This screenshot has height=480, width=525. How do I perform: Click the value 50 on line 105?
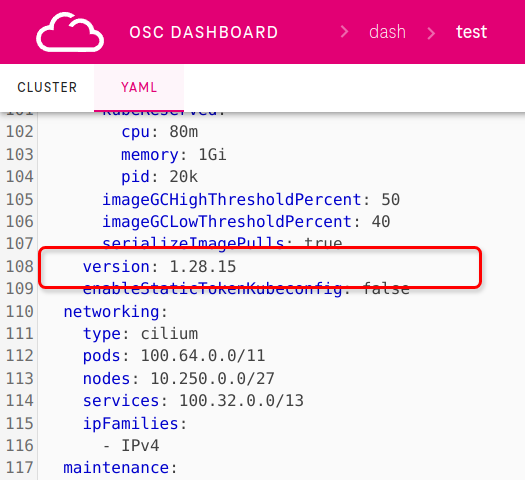pos(390,199)
